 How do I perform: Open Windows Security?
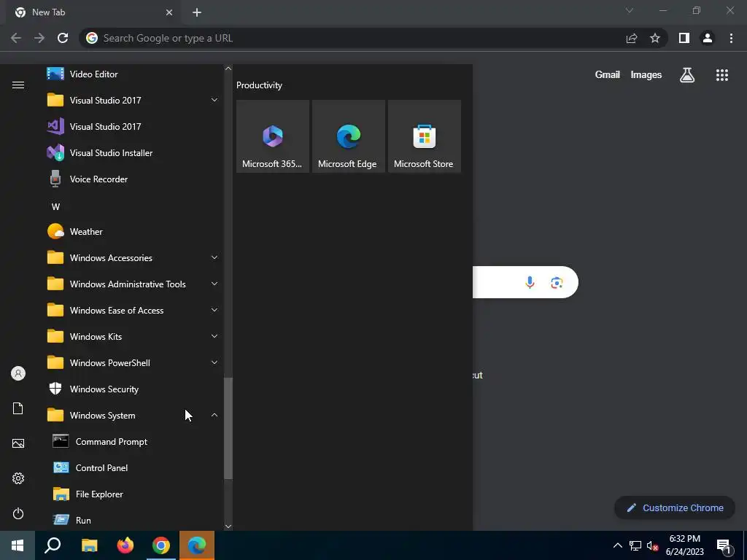coord(131,389)
